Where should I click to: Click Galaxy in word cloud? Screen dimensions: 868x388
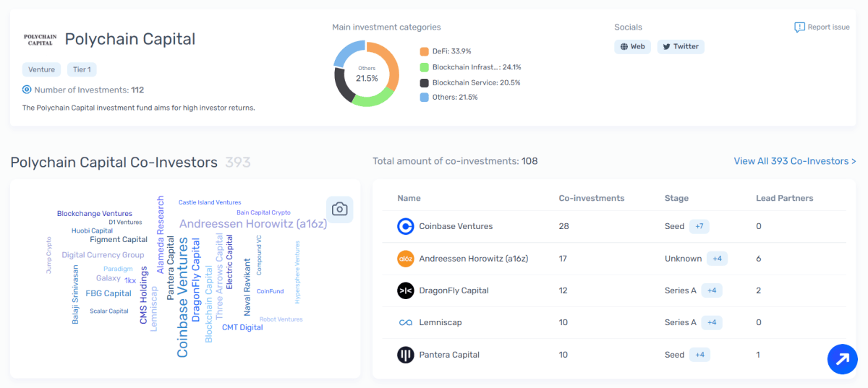point(109,278)
